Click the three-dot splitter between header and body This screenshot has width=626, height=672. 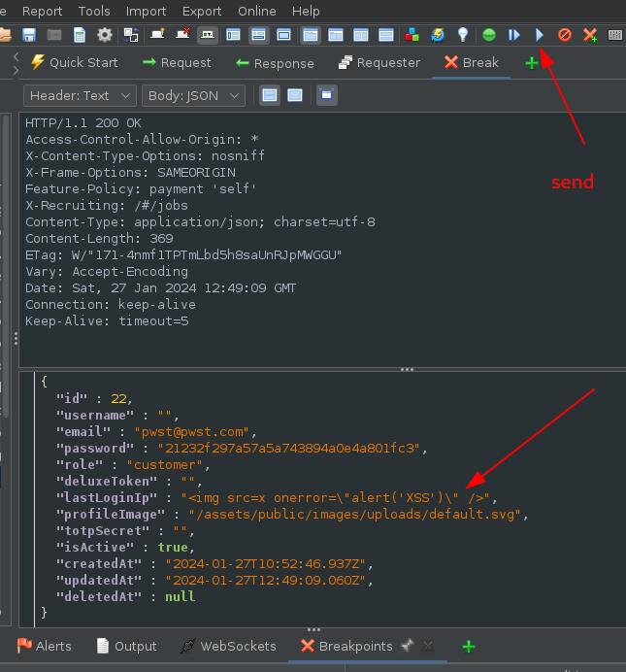[407, 369]
